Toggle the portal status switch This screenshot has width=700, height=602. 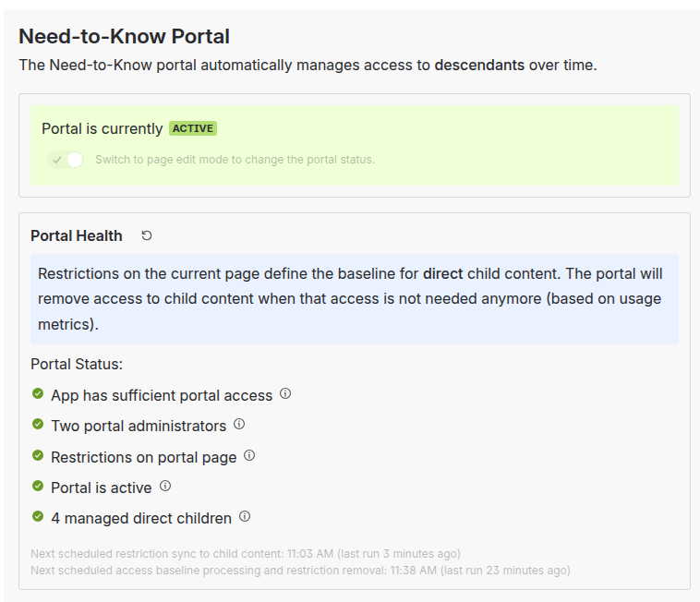[66, 160]
